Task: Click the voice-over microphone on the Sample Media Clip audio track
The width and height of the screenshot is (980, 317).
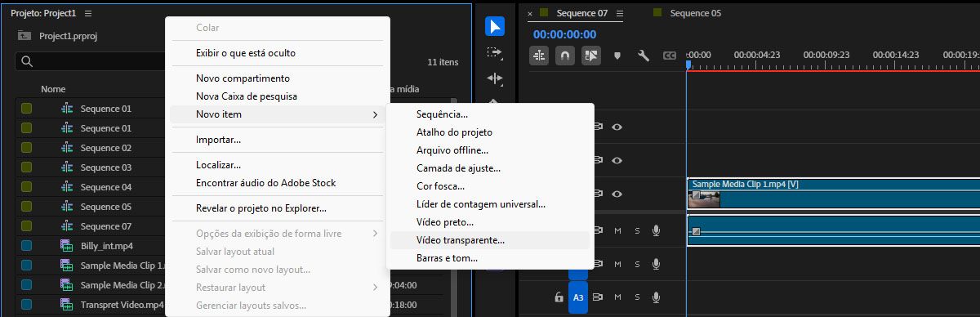Action: point(656,231)
